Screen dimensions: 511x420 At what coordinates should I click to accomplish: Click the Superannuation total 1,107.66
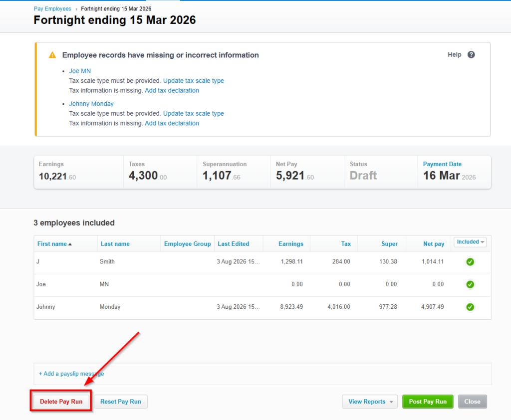(221, 176)
